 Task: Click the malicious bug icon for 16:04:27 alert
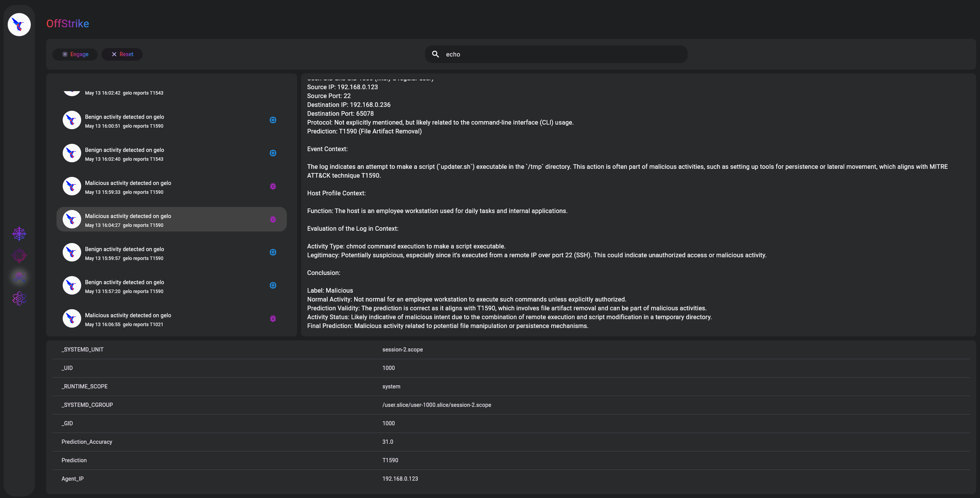click(x=273, y=219)
